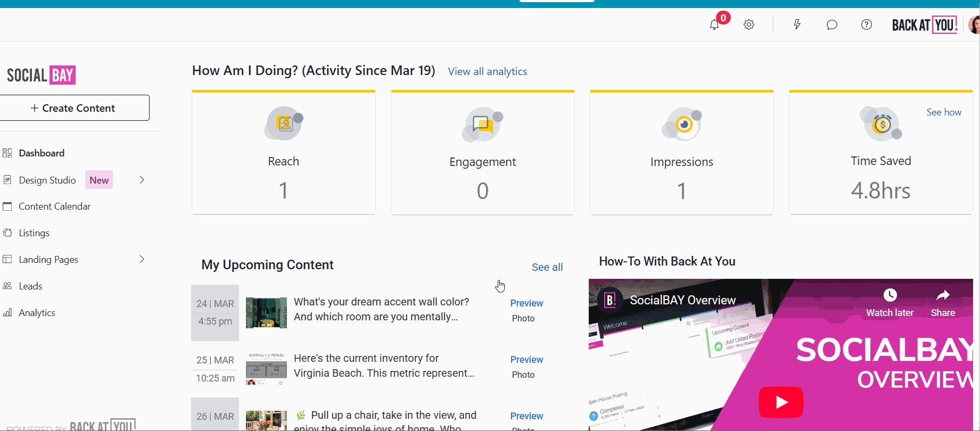
Task: Open the notifications bell icon
Action: coord(714,24)
